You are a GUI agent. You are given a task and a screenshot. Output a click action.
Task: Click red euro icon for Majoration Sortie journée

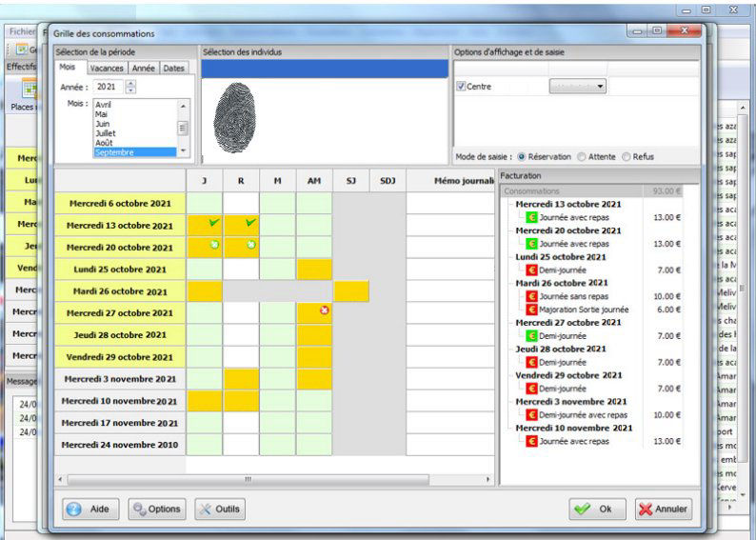tap(531, 310)
